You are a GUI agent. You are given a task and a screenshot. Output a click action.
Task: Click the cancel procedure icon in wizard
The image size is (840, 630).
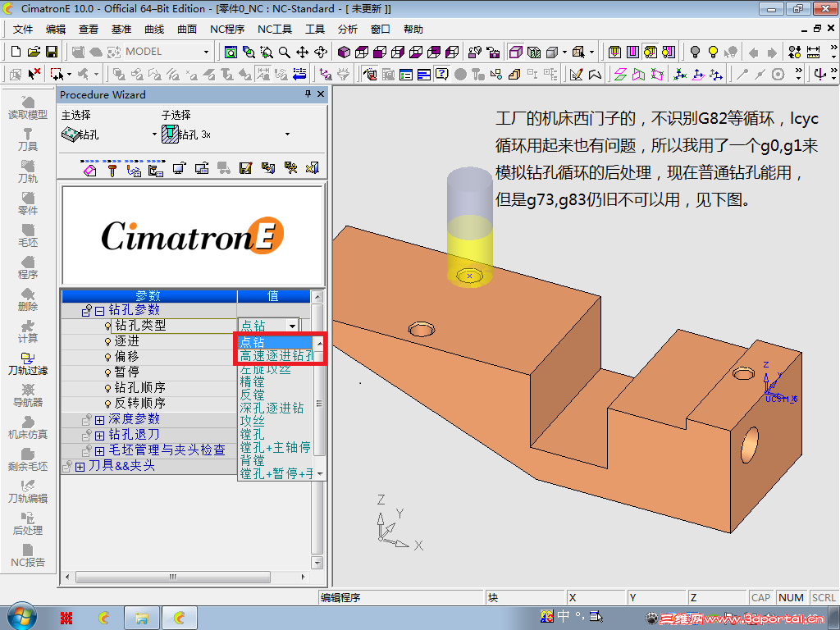(x=313, y=168)
